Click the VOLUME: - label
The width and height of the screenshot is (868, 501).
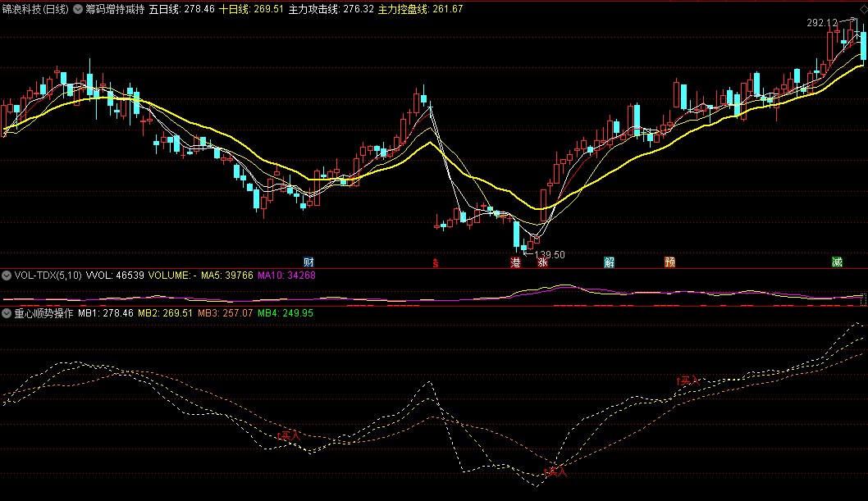coord(172,276)
